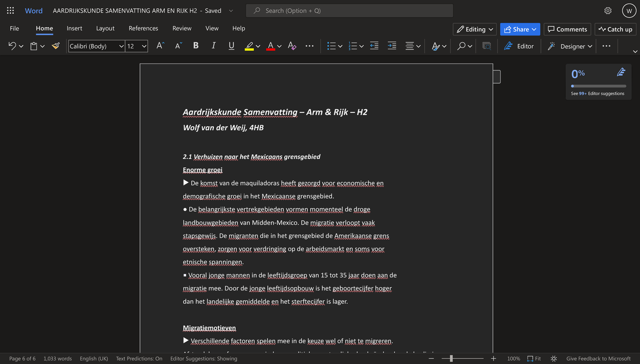Increase font size with grow font icon

160,46
